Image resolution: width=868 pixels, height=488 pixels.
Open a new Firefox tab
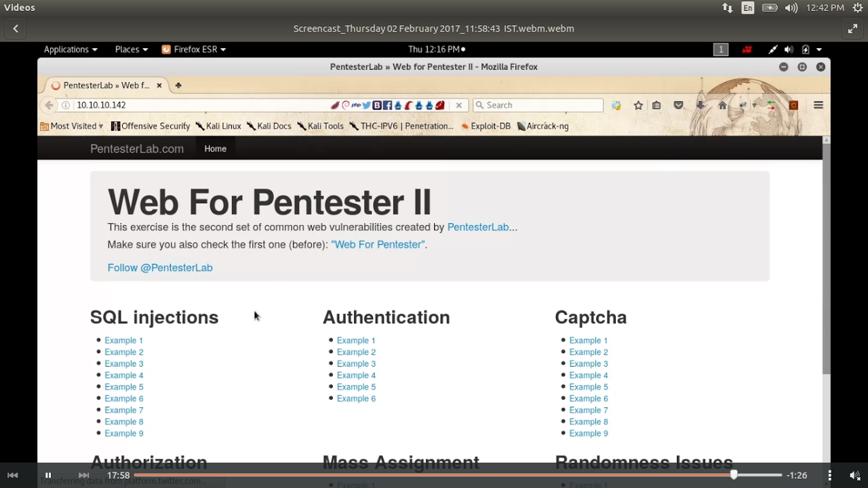(178, 85)
